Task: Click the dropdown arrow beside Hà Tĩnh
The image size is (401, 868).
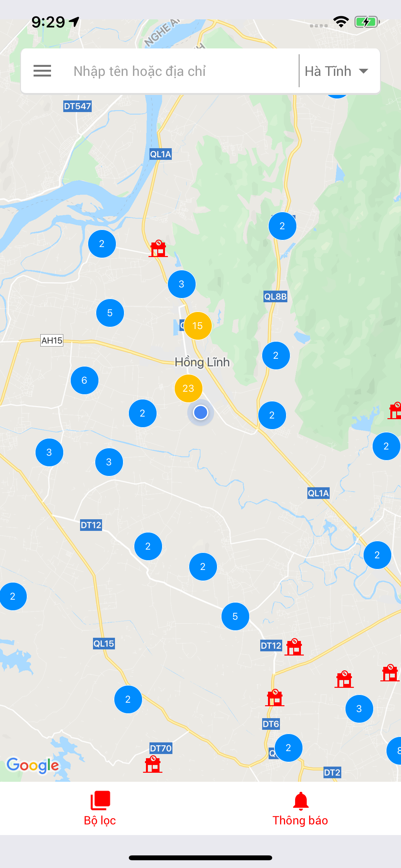Action: pyautogui.click(x=363, y=71)
